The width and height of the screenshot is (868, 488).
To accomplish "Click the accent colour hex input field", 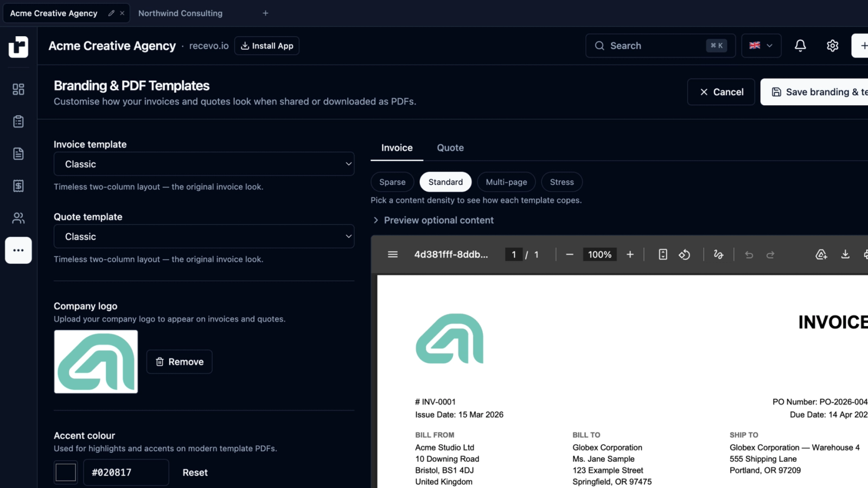I will (126, 472).
